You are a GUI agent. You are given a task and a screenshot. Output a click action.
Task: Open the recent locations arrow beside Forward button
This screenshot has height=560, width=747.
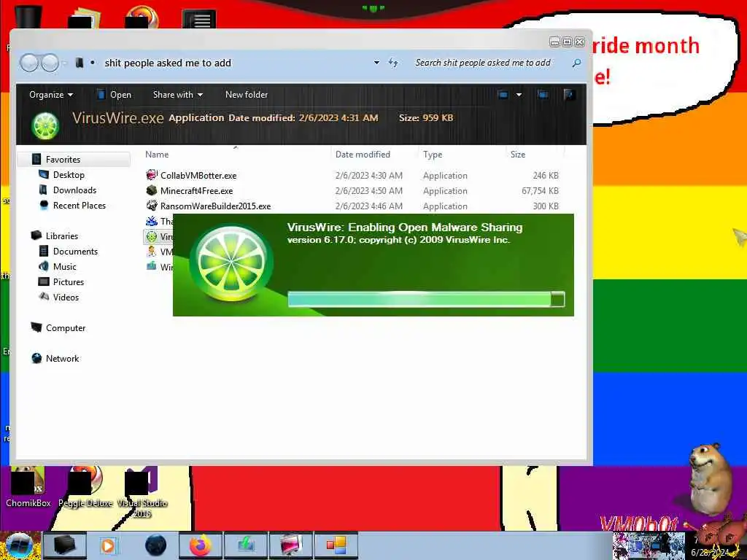click(x=64, y=63)
